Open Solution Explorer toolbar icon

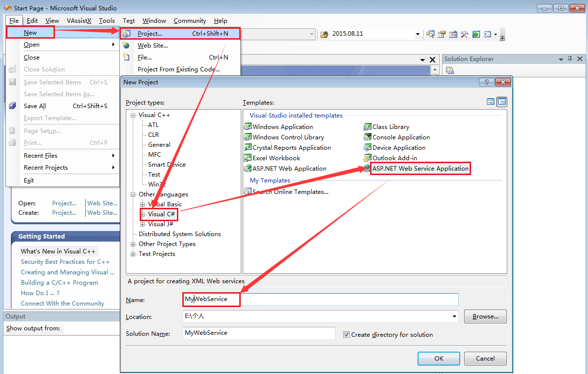(x=430, y=34)
